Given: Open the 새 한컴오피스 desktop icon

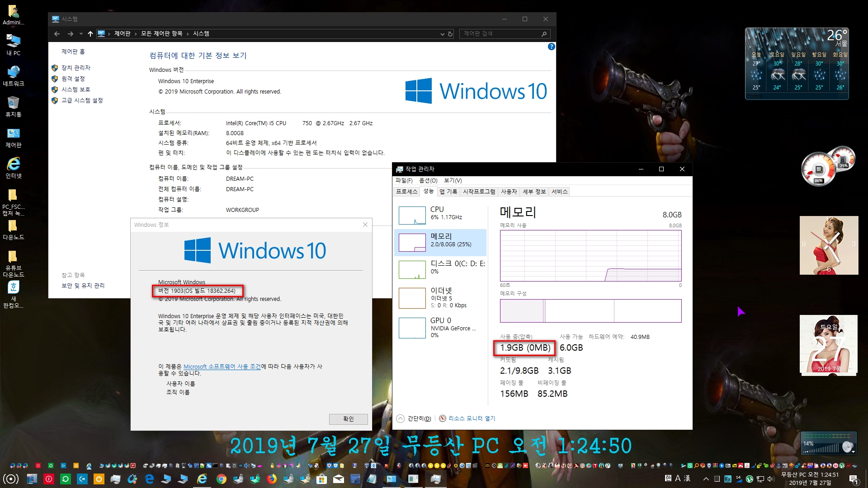Looking at the screenshot, I should click(x=13, y=295).
